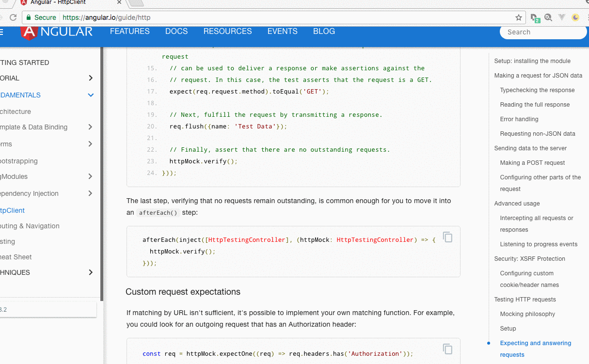Copy the expectOne Authorization code snippet
The height and width of the screenshot is (364, 589).
448,348
